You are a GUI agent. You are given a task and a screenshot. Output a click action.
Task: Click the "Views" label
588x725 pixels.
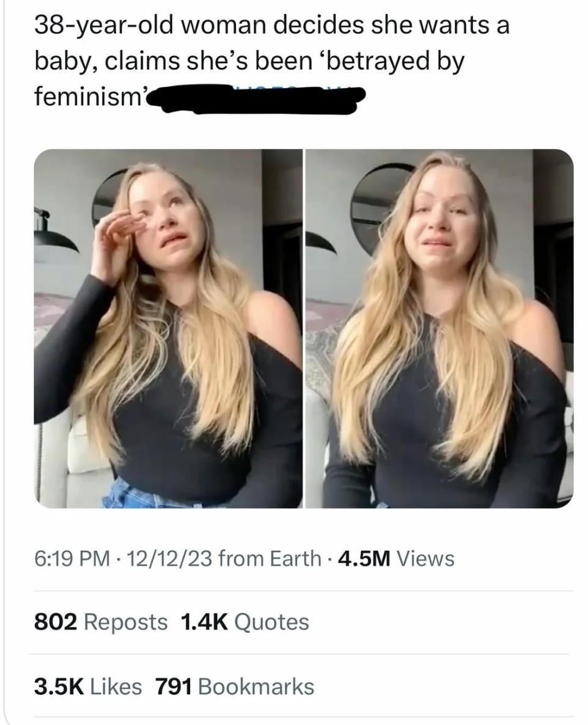tap(425, 558)
